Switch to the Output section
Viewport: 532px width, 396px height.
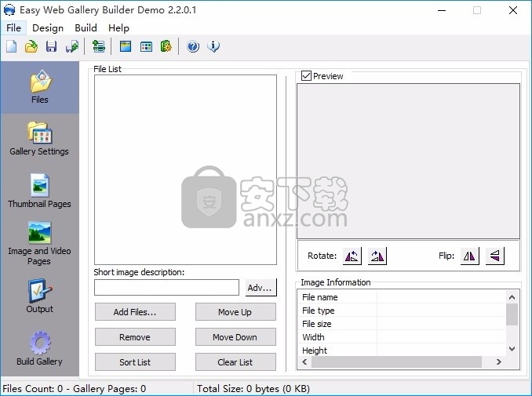40,296
